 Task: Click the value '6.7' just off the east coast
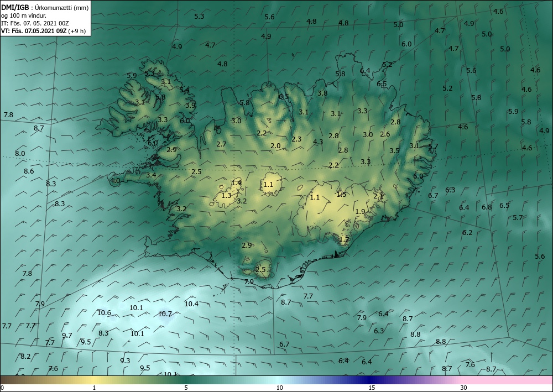tap(433, 196)
